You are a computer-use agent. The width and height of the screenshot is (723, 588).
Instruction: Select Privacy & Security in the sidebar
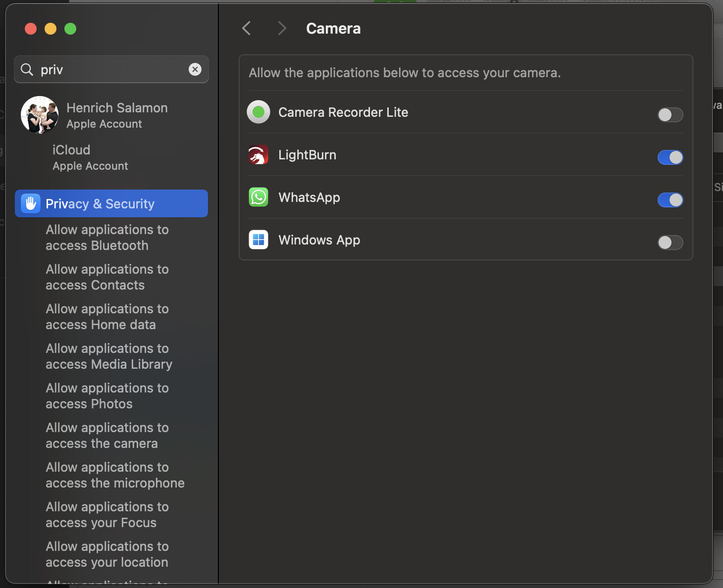[111, 203]
